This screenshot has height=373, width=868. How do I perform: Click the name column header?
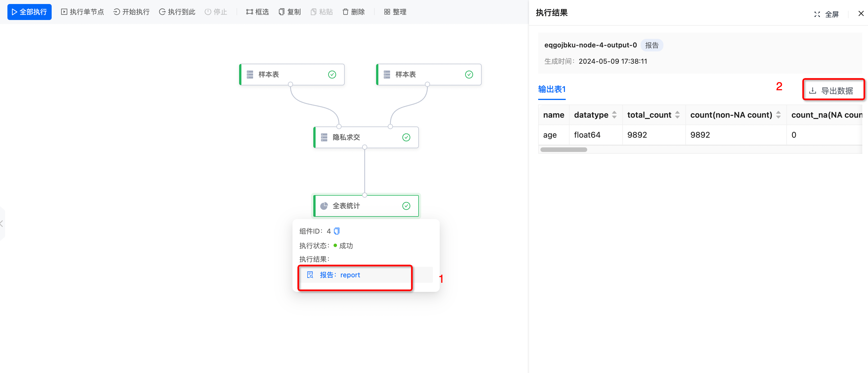pyautogui.click(x=554, y=115)
